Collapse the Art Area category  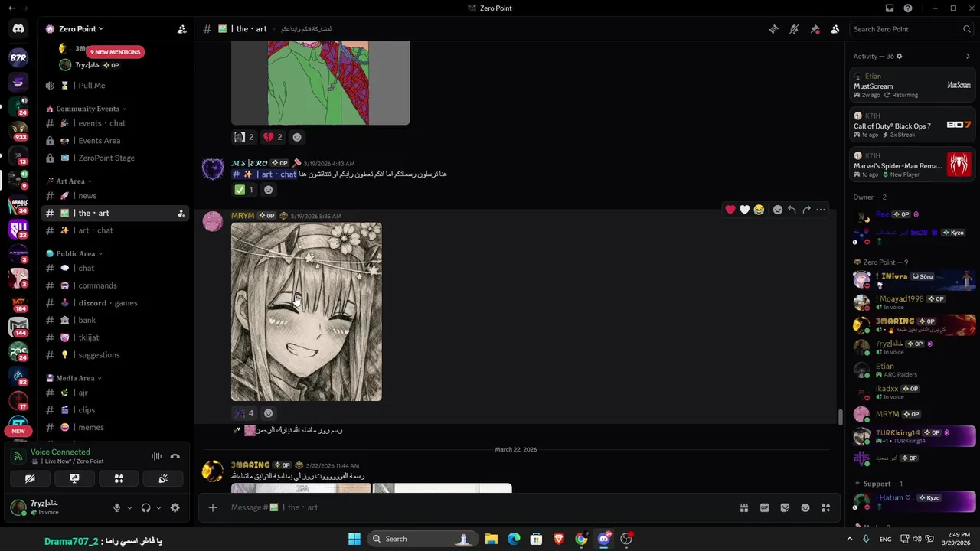point(70,181)
